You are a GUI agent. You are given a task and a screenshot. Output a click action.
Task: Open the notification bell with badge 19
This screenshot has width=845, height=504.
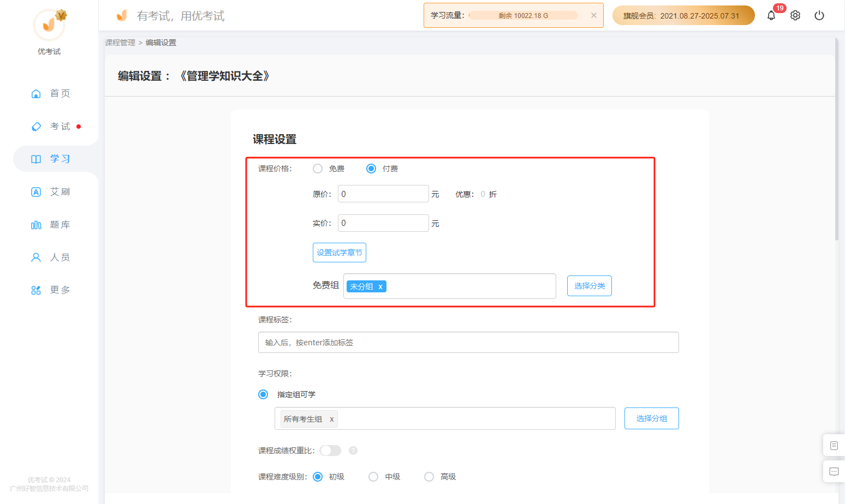pos(771,15)
